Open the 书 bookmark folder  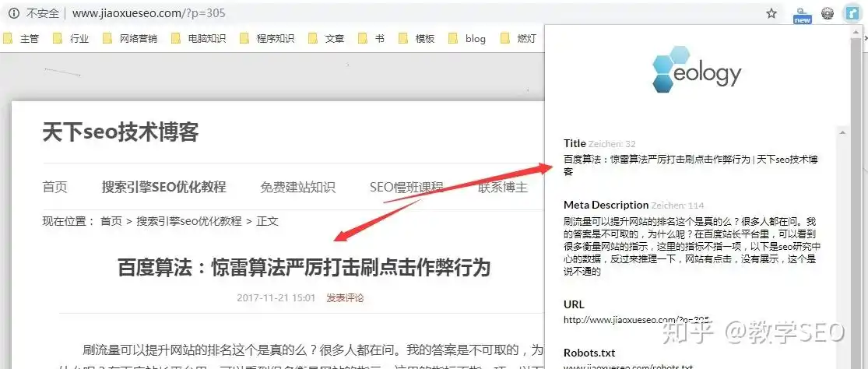[x=371, y=38]
